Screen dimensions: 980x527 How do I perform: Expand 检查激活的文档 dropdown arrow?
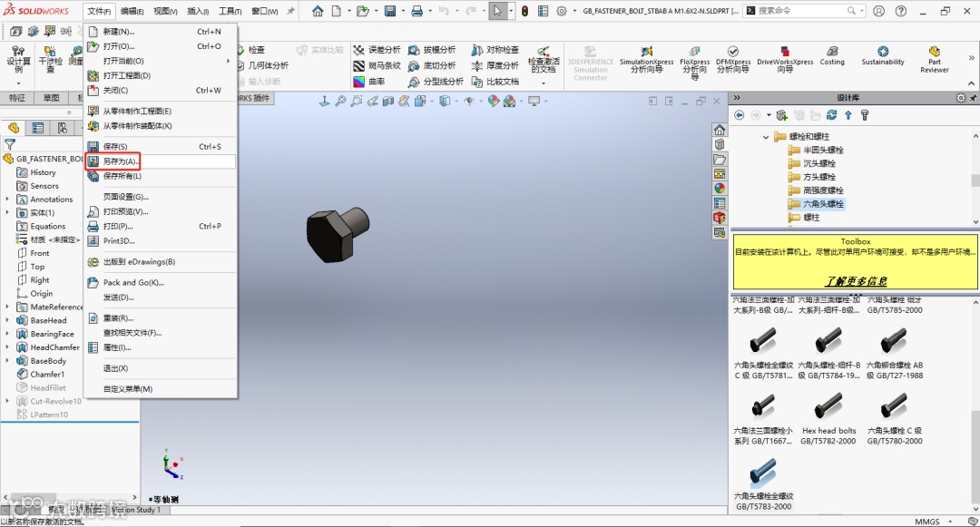(544, 83)
